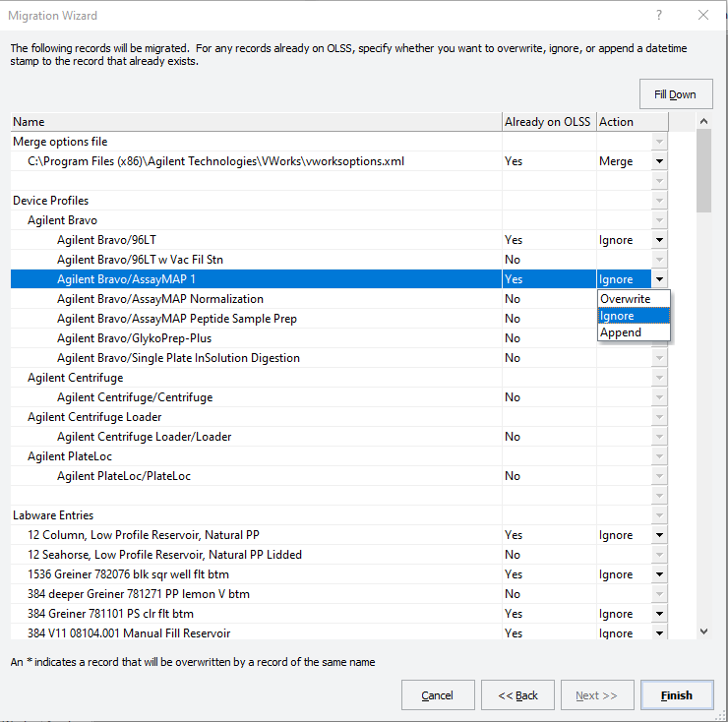Screen dimensions: 728x722
Task: Select the Agilent Centrifuge group row
Action: coord(339,378)
